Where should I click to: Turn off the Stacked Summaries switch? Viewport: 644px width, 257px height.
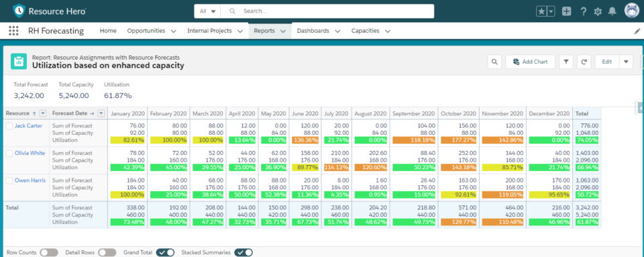[244, 252]
